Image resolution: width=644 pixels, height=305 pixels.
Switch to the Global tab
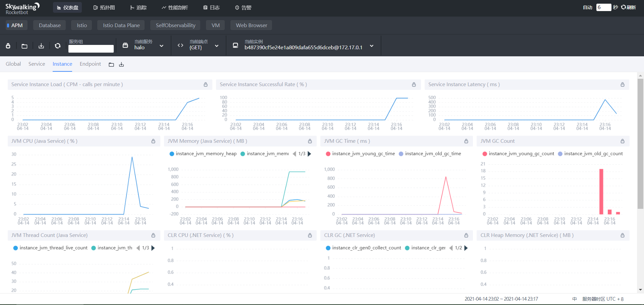[x=13, y=64]
